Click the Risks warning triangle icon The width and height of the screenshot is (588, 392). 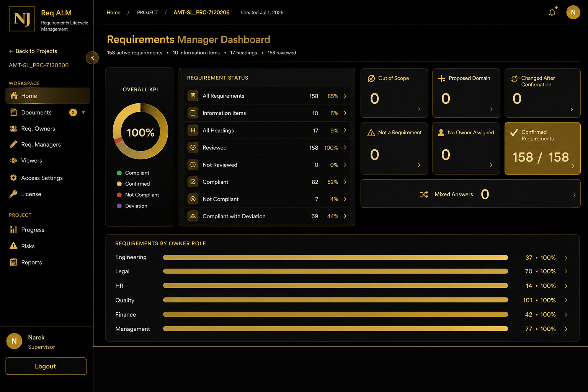click(13, 246)
